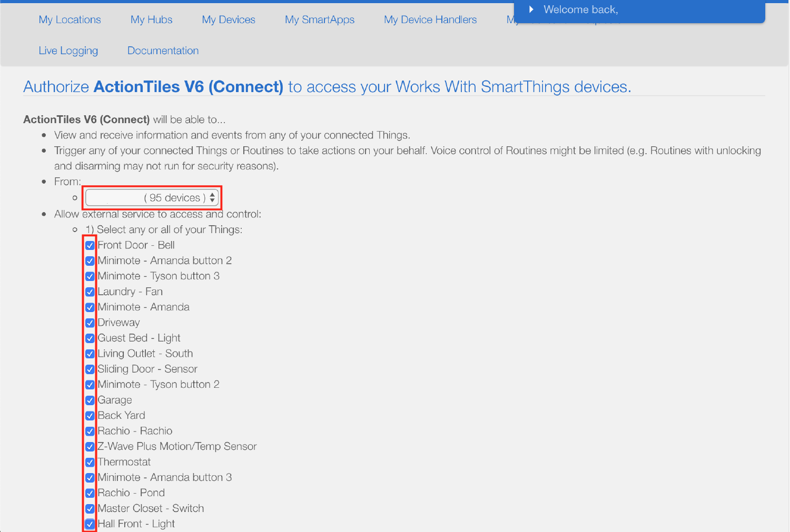Click the location dropdown stepper arrows
Screen dimensions: 790x532
point(213,197)
